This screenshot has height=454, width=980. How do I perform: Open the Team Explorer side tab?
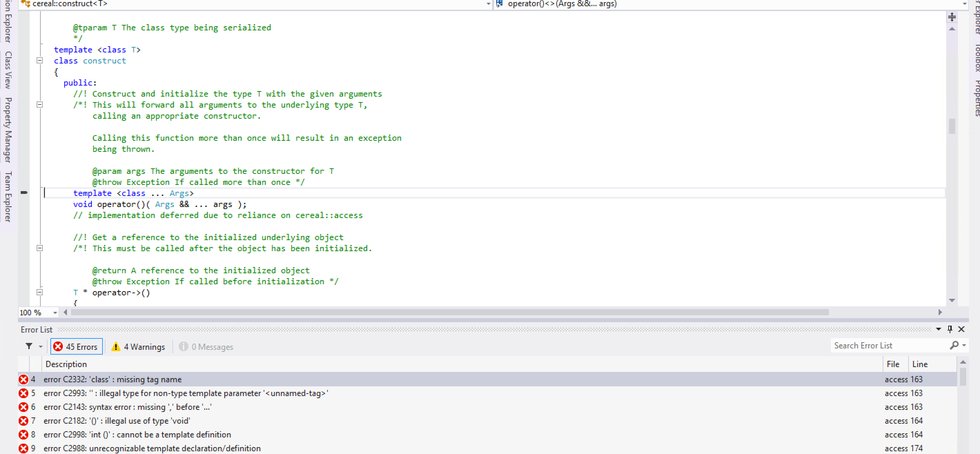pyautogui.click(x=8, y=196)
